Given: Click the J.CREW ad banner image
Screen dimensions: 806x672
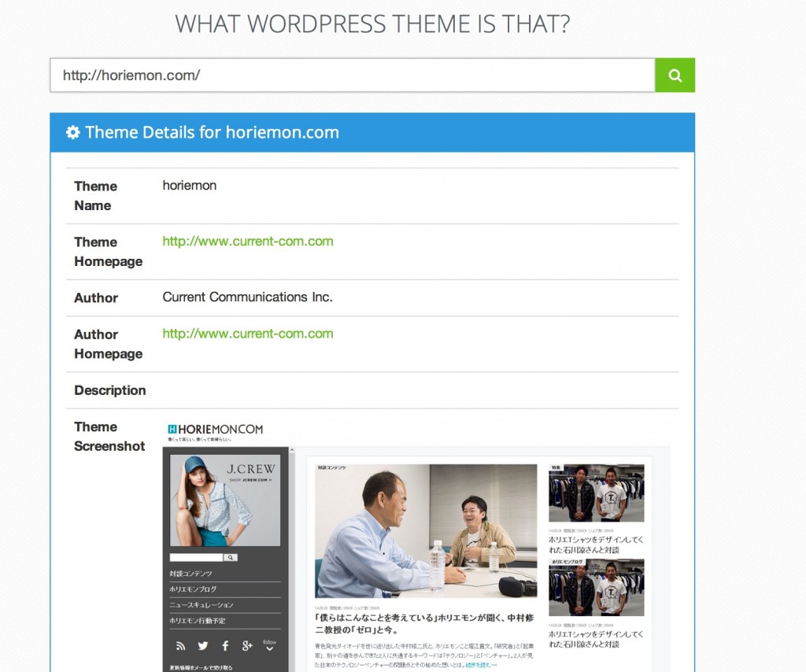Looking at the screenshot, I should 225,500.
